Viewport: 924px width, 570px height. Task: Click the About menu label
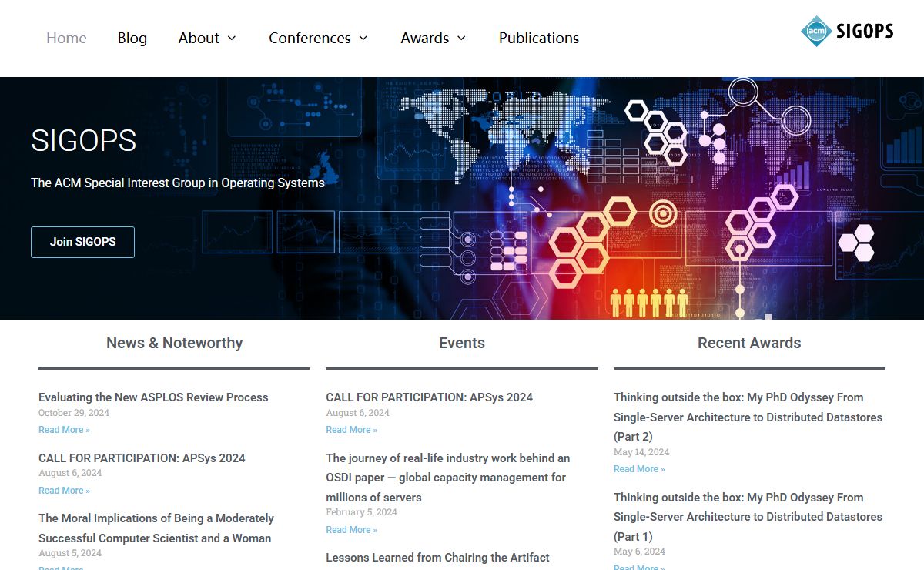(199, 38)
